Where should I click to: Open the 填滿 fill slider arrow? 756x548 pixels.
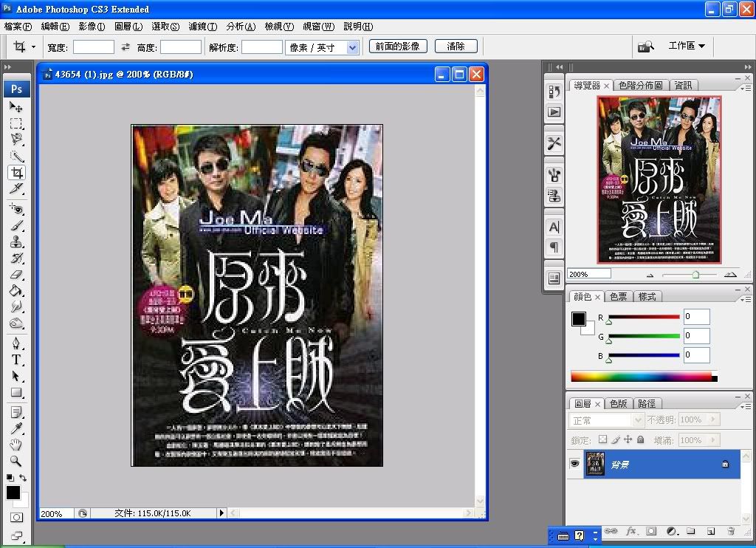click(x=713, y=440)
